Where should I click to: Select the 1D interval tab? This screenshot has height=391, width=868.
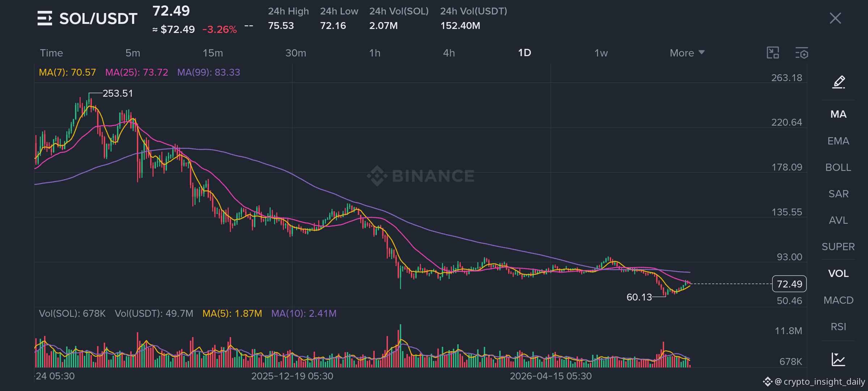point(524,53)
